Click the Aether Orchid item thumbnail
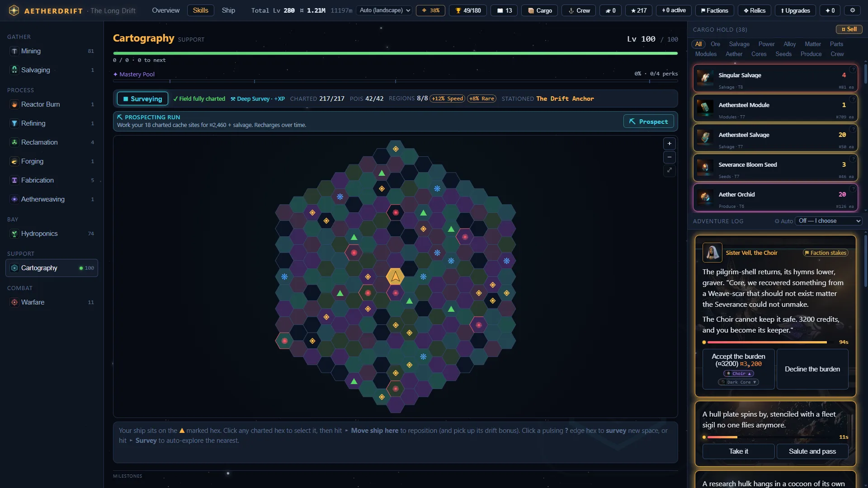 pyautogui.click(x=705, y=197)
